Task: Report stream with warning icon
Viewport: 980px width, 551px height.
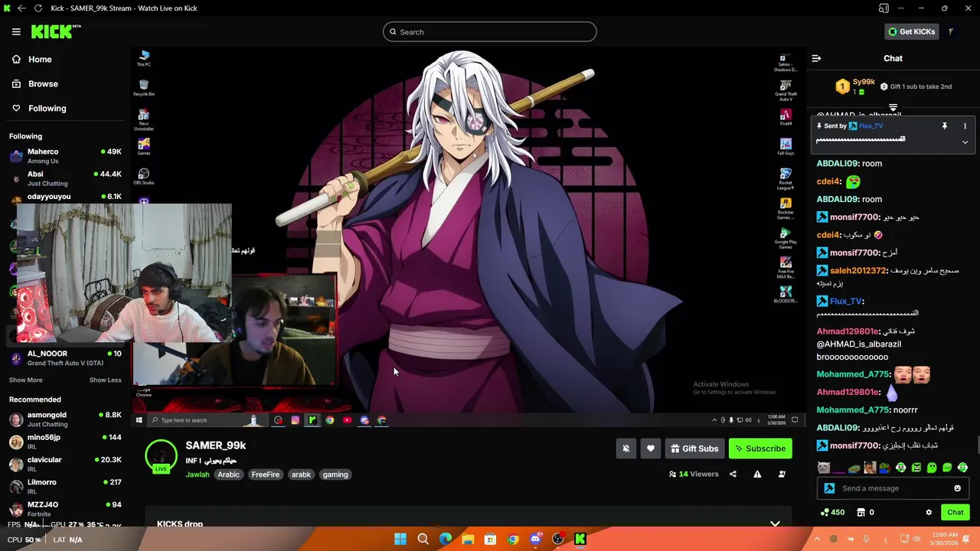Action: 757,474
